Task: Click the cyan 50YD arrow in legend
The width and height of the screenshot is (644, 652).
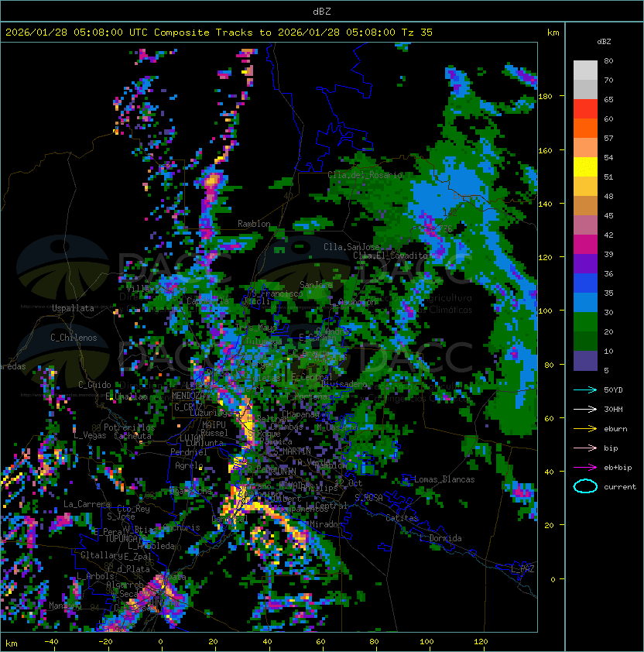Action: click(585, 389)
